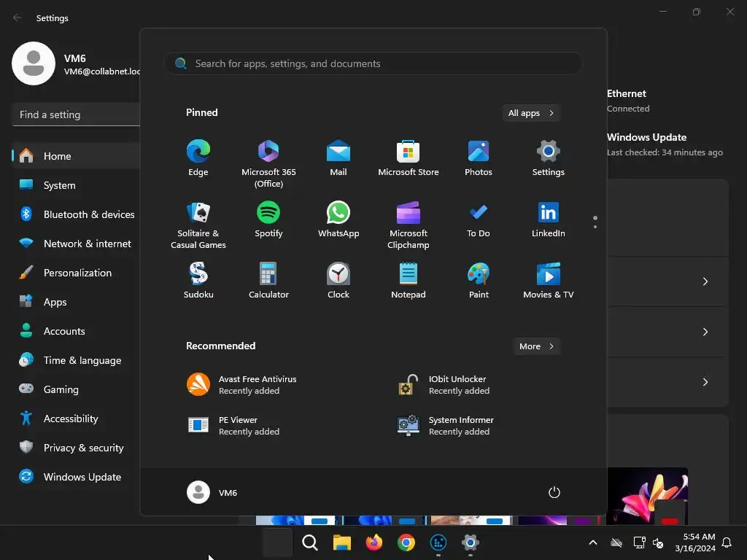This screenshot has width=747, height=560.
Task: Launch LinkedIn from pinned apps
Action: coord(549,219)
